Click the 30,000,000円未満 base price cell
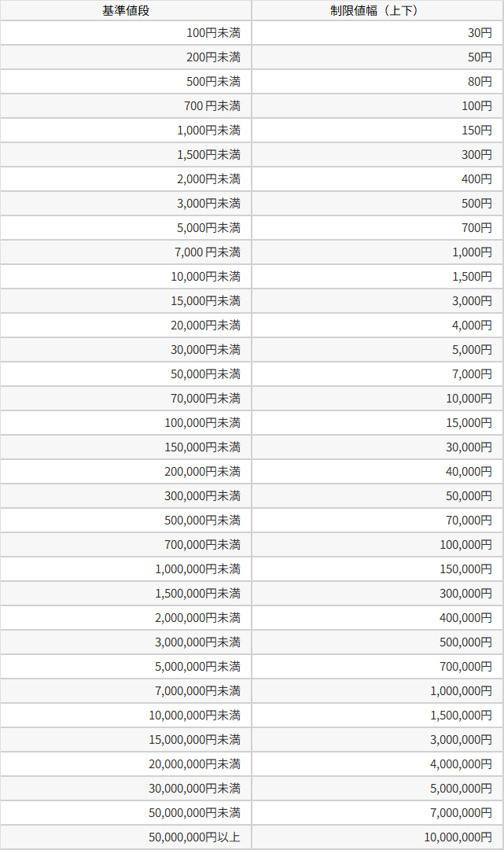Viewport: 504px width, 850px height. pyautogui.click(x=194, y=789)
